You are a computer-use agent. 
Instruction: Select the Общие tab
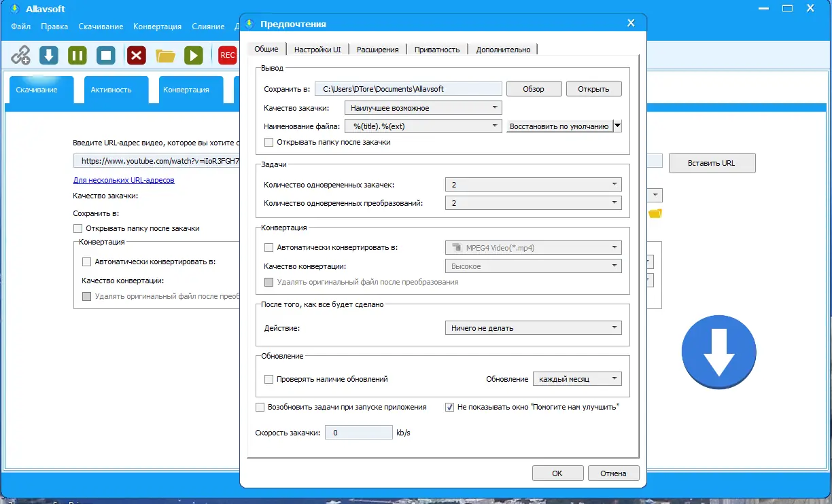266,49
